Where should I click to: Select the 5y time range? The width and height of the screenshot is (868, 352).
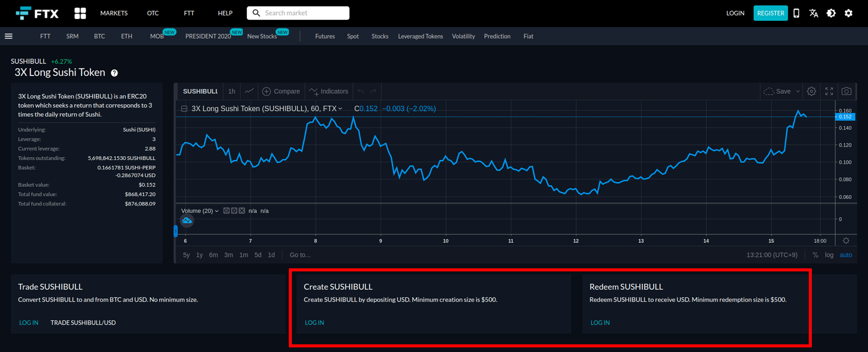point(186,255)
